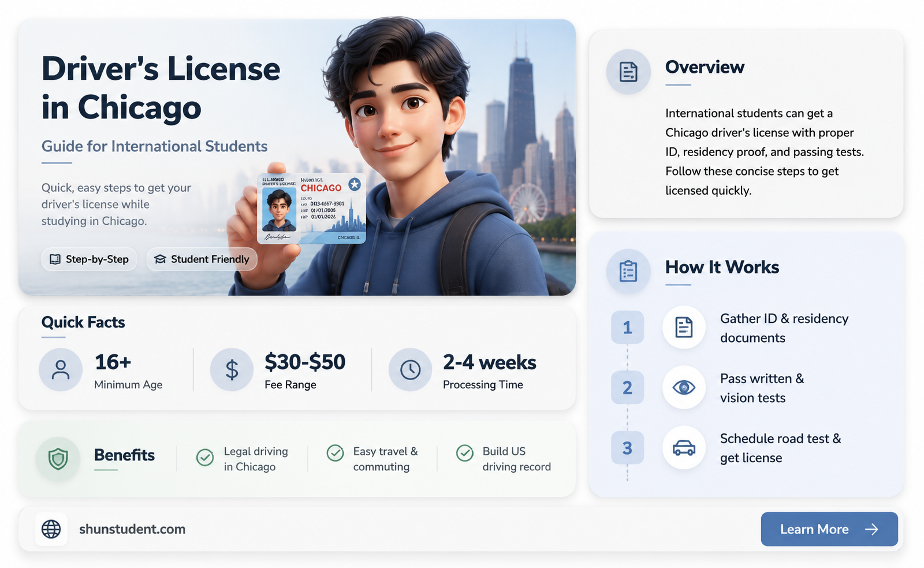Click the How It Works clipboard icon
The width and height of the screenshot is (924, 568).
[x=628, y=271]
